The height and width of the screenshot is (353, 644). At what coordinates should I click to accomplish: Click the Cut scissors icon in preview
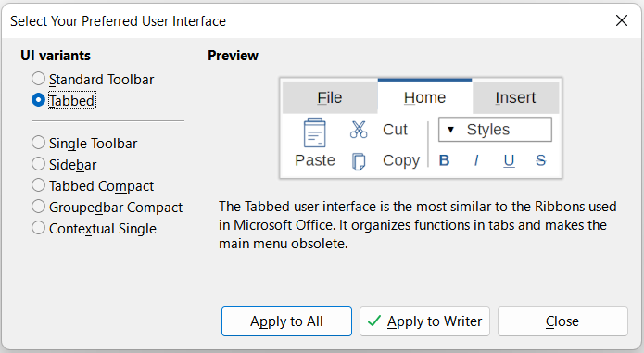point(359,130)
